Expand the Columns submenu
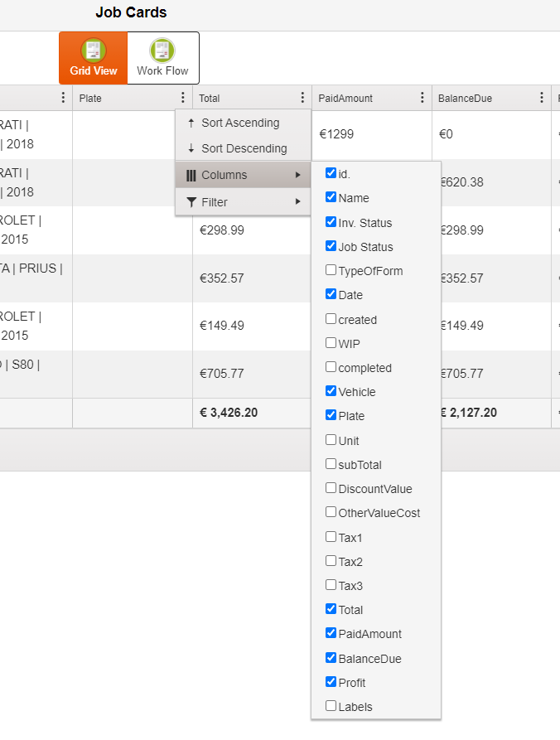The width and height of the screenshot is (560, 740). [242, 175]
